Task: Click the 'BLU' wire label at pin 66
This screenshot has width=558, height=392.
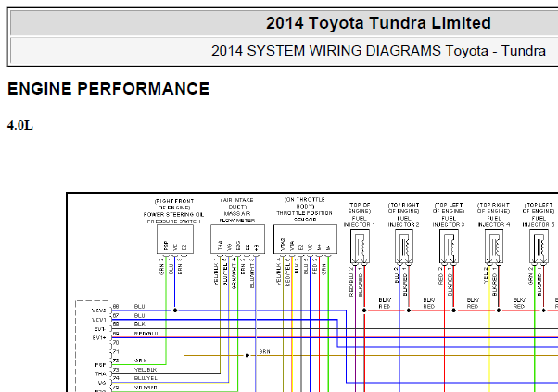Action: (139, 306)
